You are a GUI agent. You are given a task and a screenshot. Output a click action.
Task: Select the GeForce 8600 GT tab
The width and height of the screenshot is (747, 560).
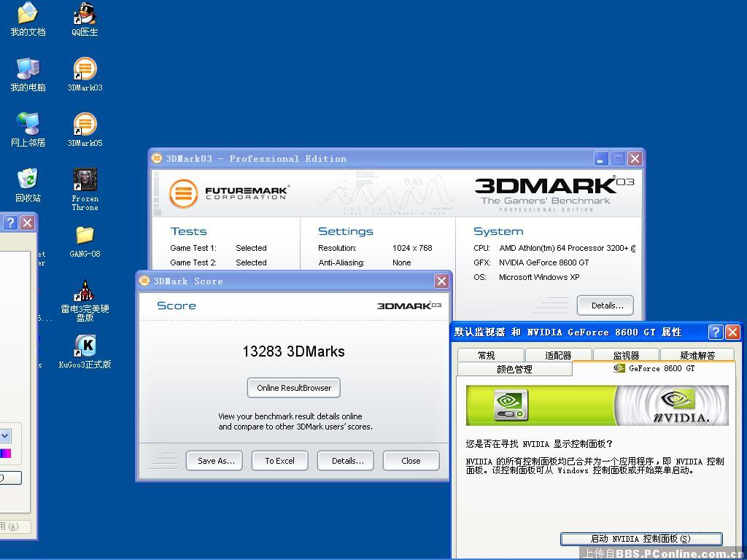click(x=654, y=368)
